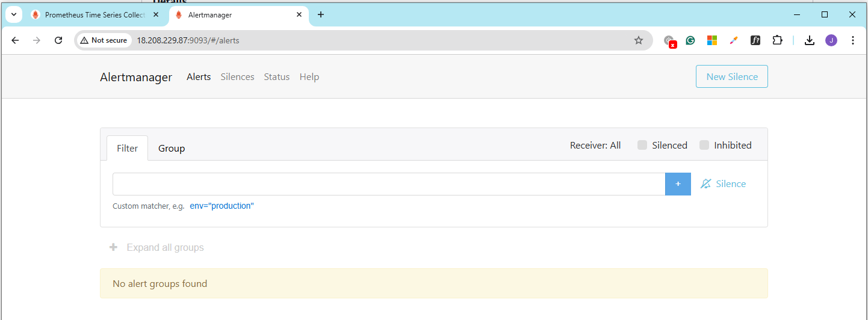Image resolution: width=868 pixels, height=320 pixels.
Task: Open the Receiver: All selector
Action: click(595, 145)
